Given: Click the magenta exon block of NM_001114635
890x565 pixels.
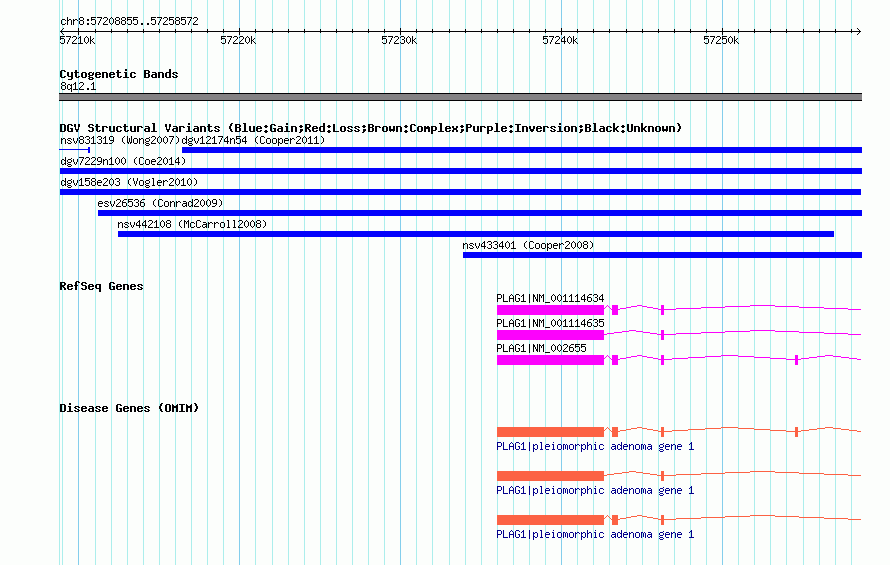Looking at the screenshot, I should (x=550, y=335).
